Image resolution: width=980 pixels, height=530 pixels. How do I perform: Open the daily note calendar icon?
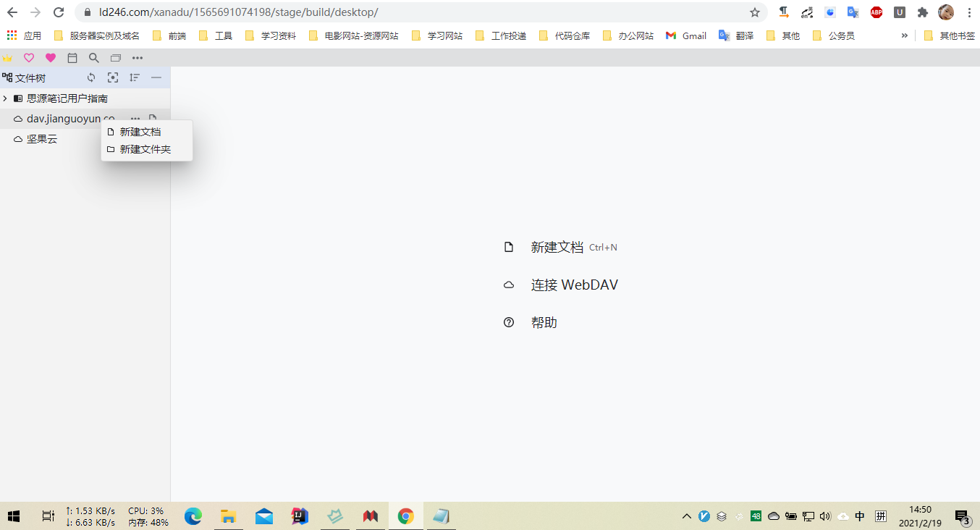click(x=72, y=58)
